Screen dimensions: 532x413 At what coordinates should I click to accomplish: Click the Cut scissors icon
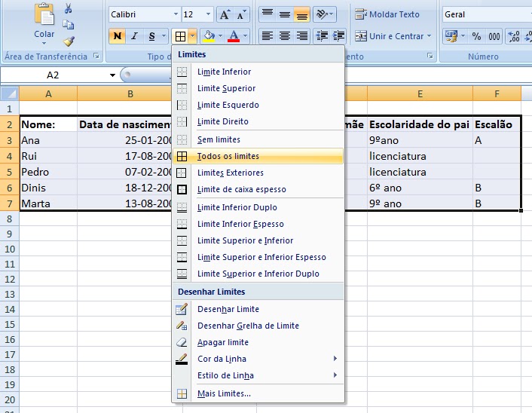tap(69, 8)
